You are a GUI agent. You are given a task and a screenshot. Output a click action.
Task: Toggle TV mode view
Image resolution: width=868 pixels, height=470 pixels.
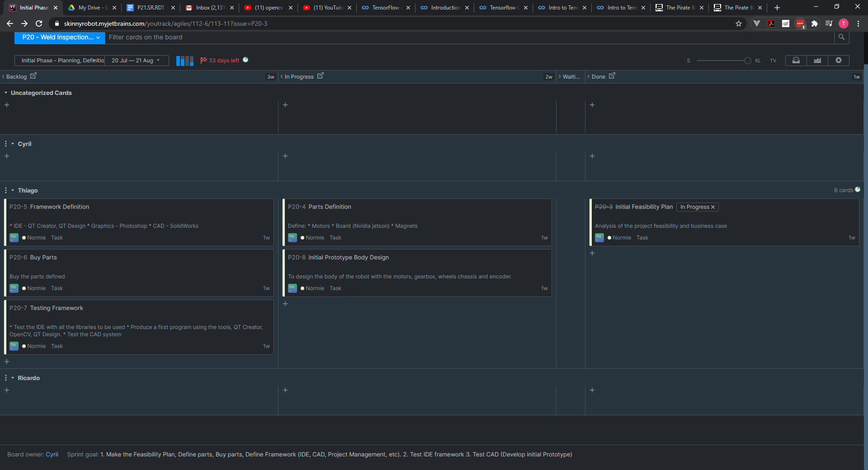click(x=773, y=61)
